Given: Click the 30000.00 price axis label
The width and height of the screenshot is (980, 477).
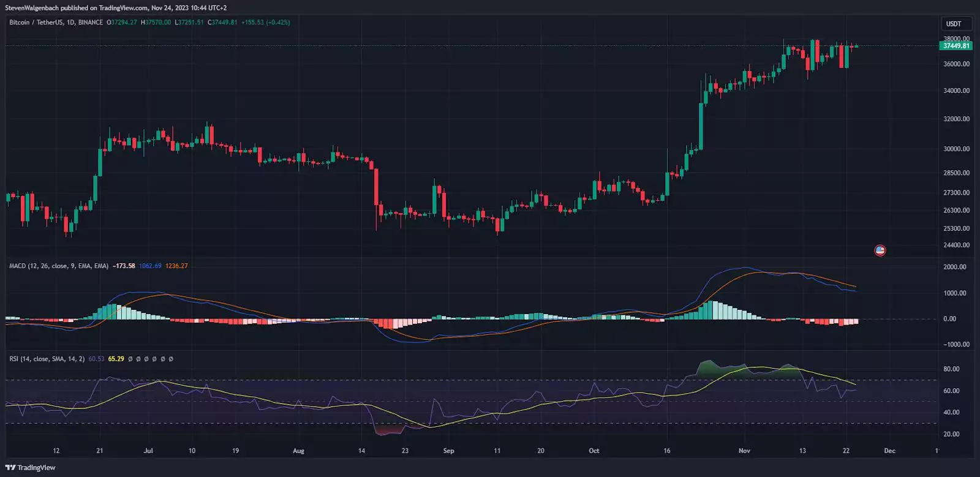Looking at the screenshot, I should coord(956,149).
